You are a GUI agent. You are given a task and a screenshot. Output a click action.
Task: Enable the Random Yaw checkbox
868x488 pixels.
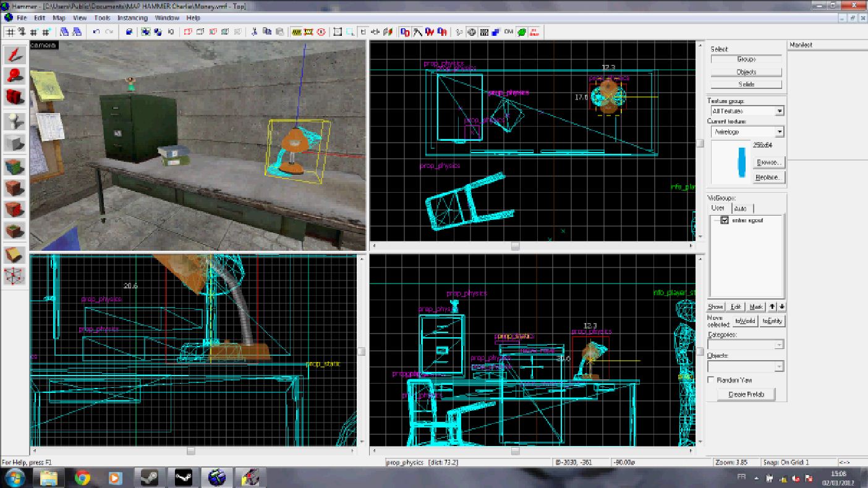coord(712,381)
